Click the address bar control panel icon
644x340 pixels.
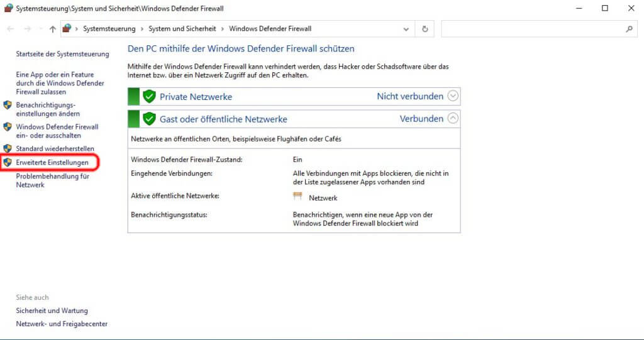click(x=67, y=28)
